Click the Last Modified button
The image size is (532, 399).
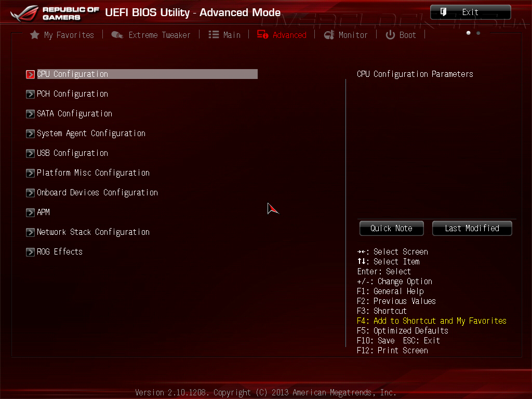[472, 229]
